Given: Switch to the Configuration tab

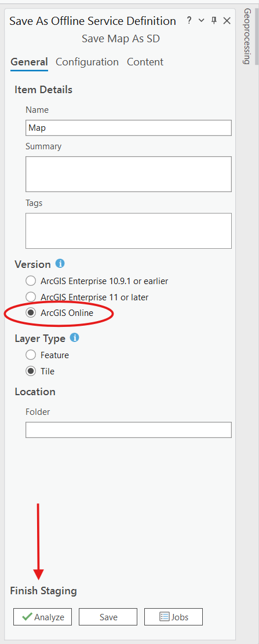Looking at the screenshot, I should pos(87,62).
